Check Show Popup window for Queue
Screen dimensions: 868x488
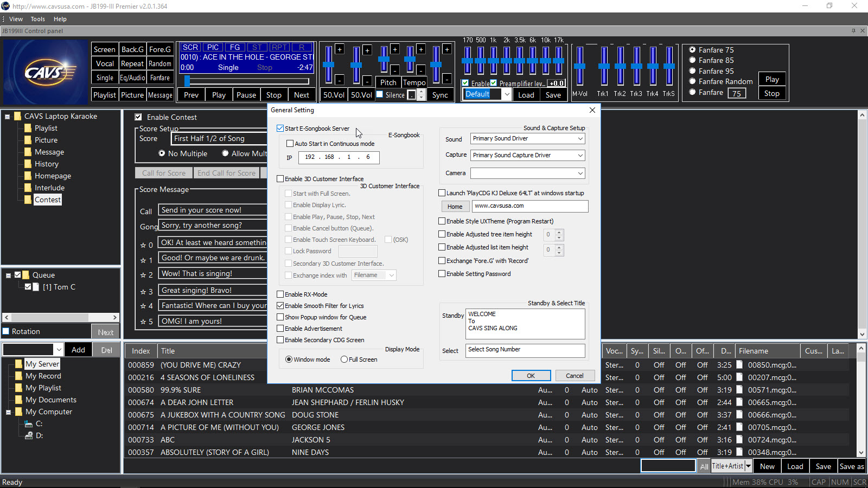point(280,317)
